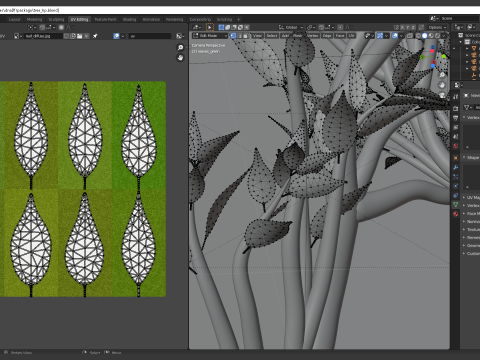Viewport: 480px width, 360px height.
Task: Switch to the Texture Paint workspace tab
Action: point(105,19)
